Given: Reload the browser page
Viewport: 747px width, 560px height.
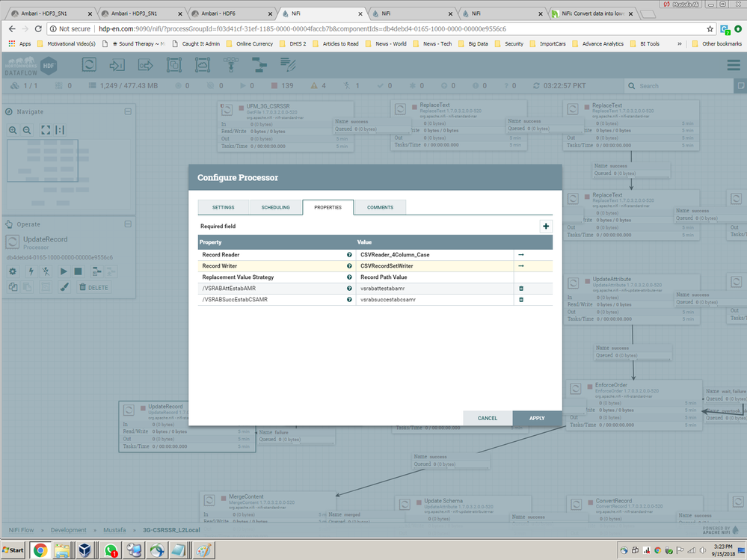Looking at the screenshot, I should pyautogui.click(x=38, y=29).
